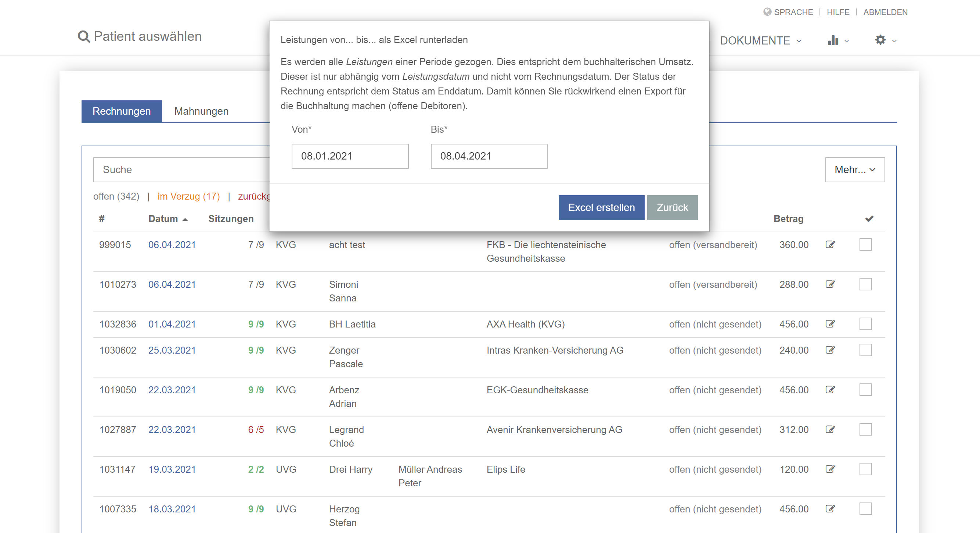Open invoice date 18.03.2021 link
The height and width of the screenshot is (533, 980).
[x=172, y=509]
